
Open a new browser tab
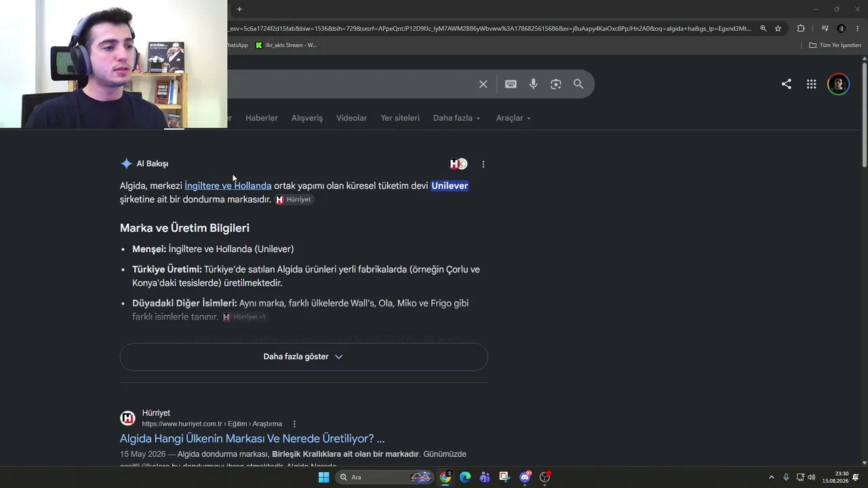pos(239,9)
